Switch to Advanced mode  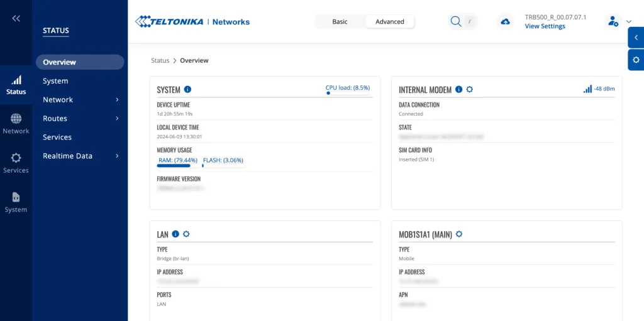(x=390, y=22)
